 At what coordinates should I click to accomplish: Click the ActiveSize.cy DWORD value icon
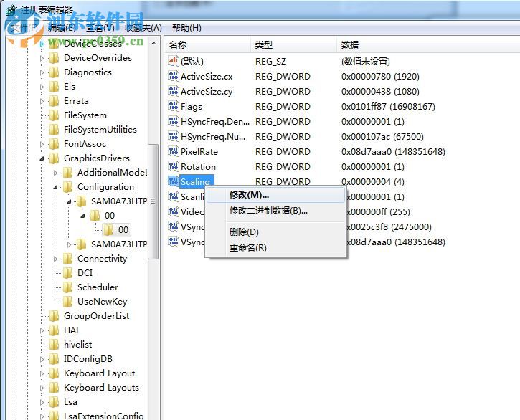(174, 91)
